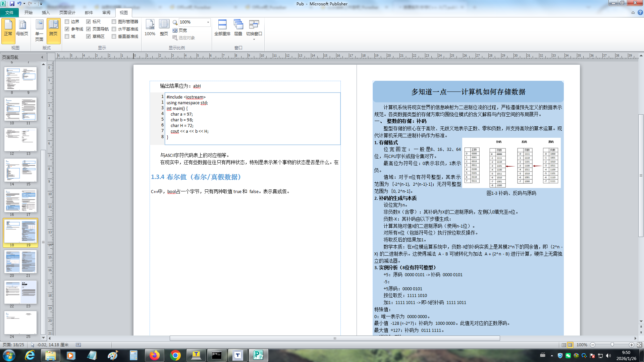Uncheck the Rulers (标尺) checkbox

(x=89, y=21)
